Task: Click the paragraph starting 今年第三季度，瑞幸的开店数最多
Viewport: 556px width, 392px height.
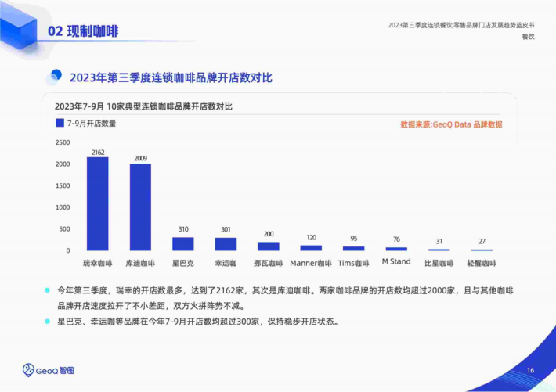Action: click(x=286, y=298)
